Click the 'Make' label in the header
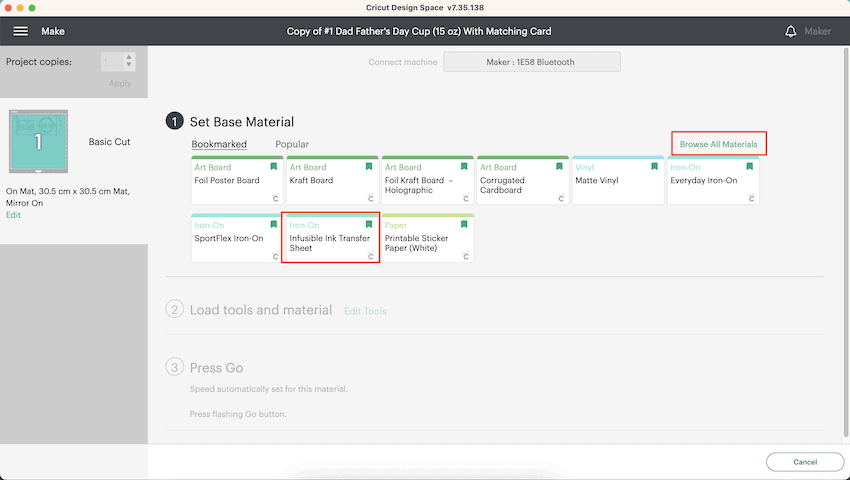The image size is (850, 480). coord(53,31)
